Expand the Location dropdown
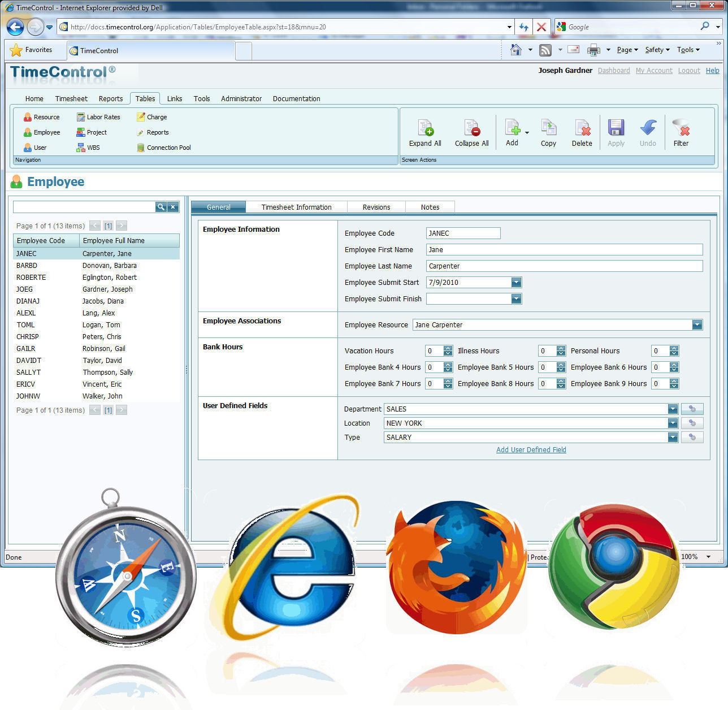Viewport: 728px width, 710px height. tap(673, 423)
